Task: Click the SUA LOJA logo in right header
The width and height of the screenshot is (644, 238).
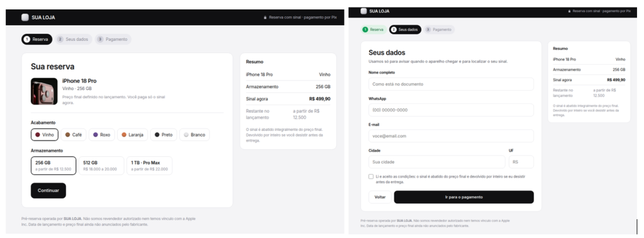Action: 375,11
